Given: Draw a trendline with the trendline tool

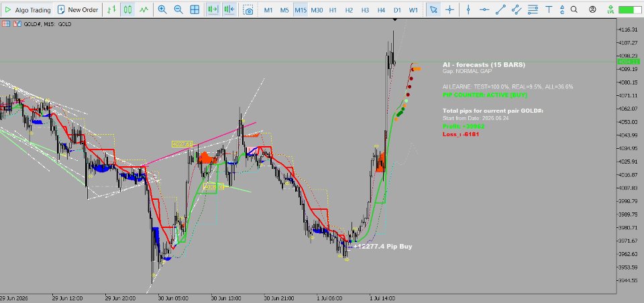Looking at the screenshot, I should (500, 10).
